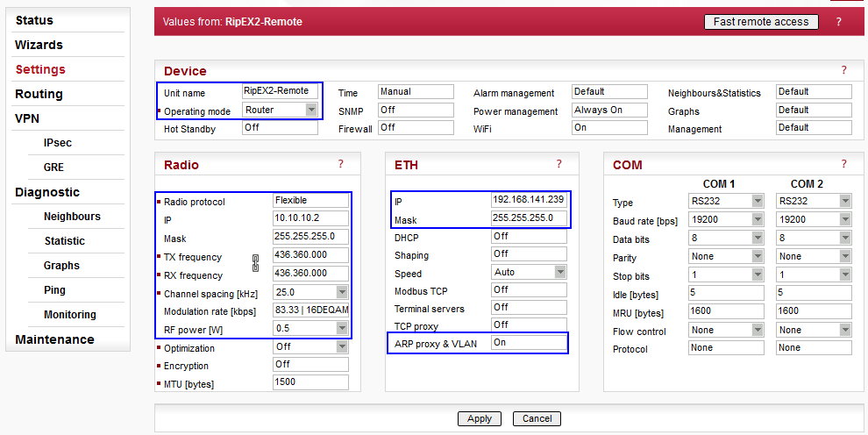Screen dimensions: 868x435
Task: Cancel the settings changes
Action: click(537, 419)
